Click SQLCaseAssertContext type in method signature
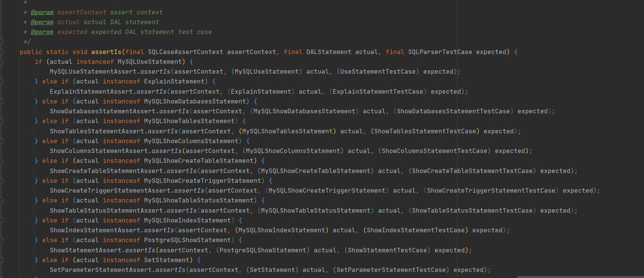Screen dimensions: 644x278 coord(186,52)
